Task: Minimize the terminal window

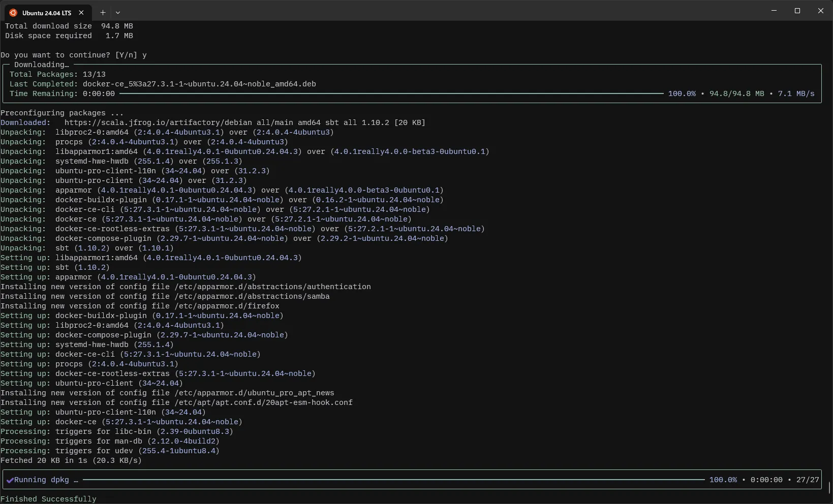Action: coord(774,11)
